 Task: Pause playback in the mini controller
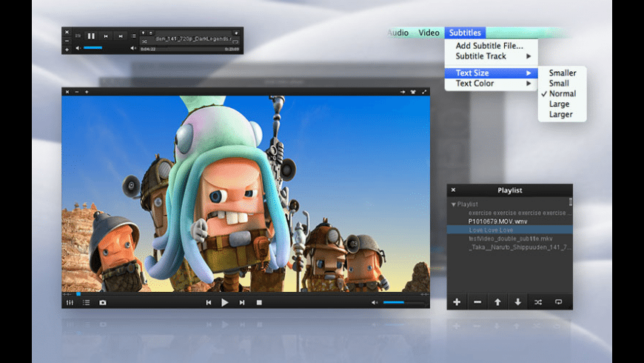91,36
